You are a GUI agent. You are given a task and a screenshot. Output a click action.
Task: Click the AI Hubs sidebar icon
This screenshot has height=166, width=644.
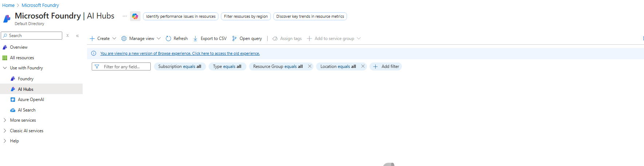pyautogui.click(x=13, y=89)
